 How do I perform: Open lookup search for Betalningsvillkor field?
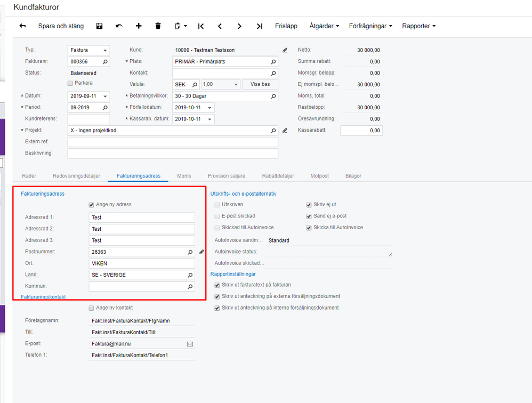pos(273,96)
